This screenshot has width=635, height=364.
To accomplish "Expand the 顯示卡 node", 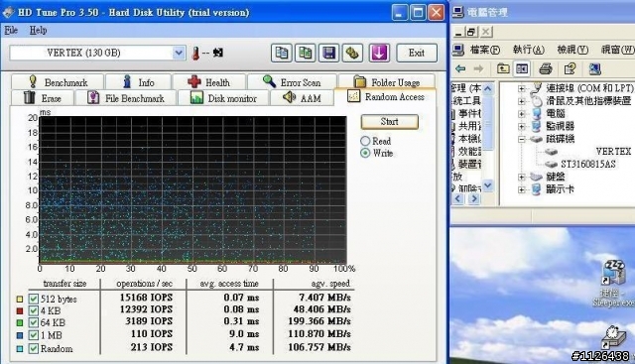I will click(522, 189).
